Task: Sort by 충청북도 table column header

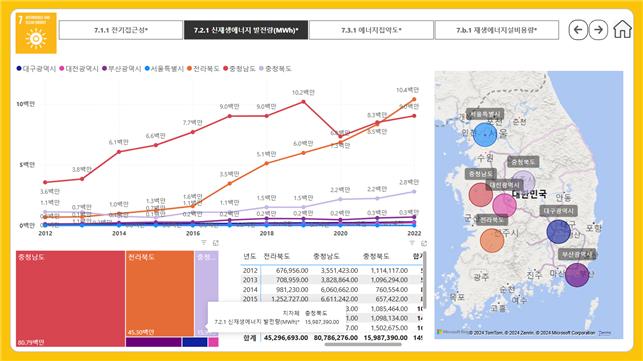Action: point(376,256)
